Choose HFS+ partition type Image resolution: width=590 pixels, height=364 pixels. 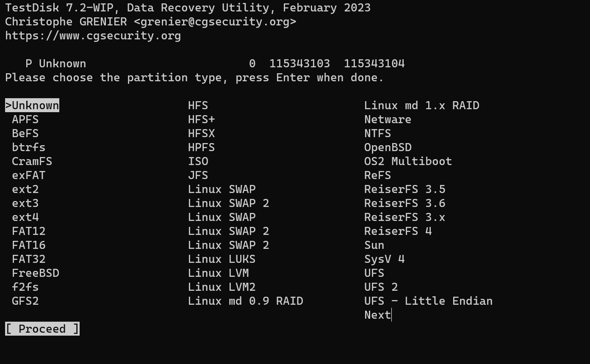tap(201, 119)
